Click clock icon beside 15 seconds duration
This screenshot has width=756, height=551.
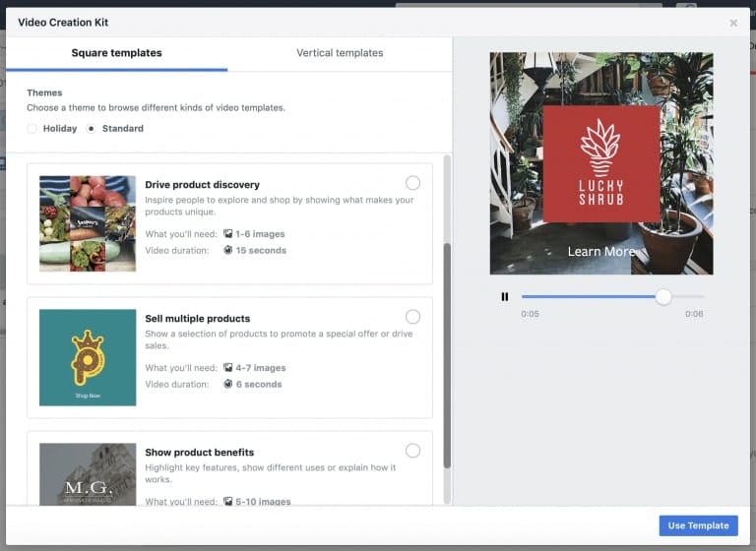point(228,251)
